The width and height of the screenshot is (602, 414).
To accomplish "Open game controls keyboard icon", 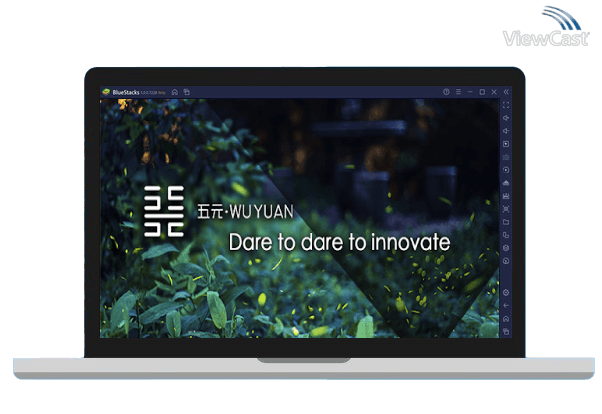I will click(x=506, y=157).
